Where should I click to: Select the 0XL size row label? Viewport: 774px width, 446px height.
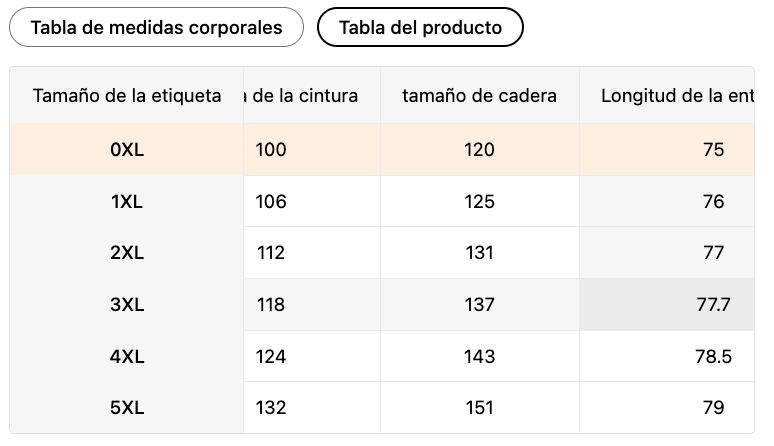[x=127, y=150]
